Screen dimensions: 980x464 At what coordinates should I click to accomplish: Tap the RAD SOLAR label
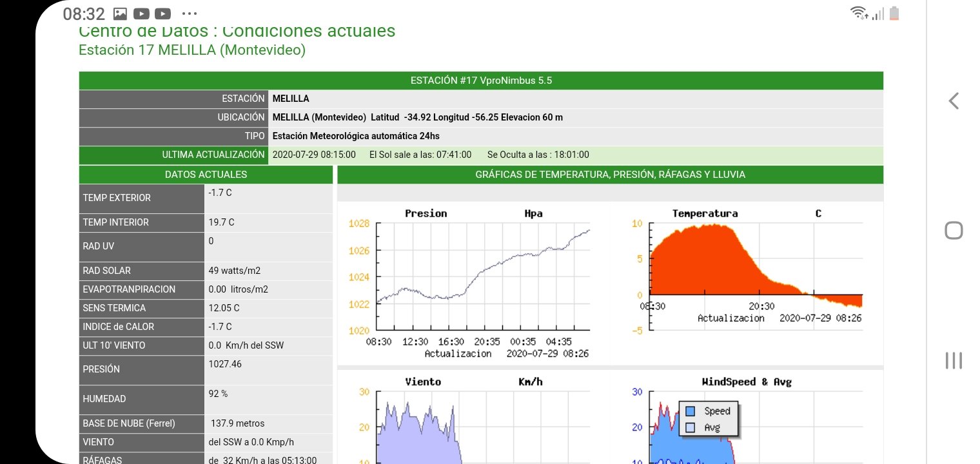tap(142, 271)
